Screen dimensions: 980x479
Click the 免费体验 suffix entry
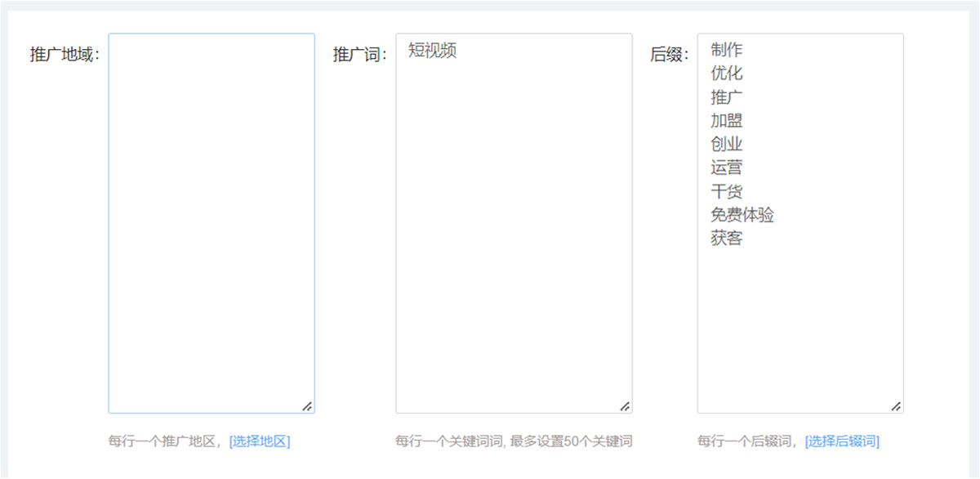(x=742, y=216)
